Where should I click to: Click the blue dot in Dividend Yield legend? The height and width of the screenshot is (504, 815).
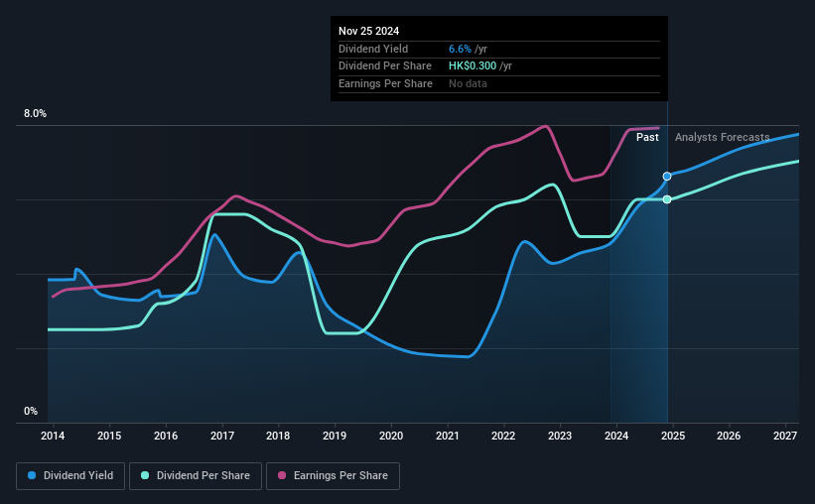[32, 475]
